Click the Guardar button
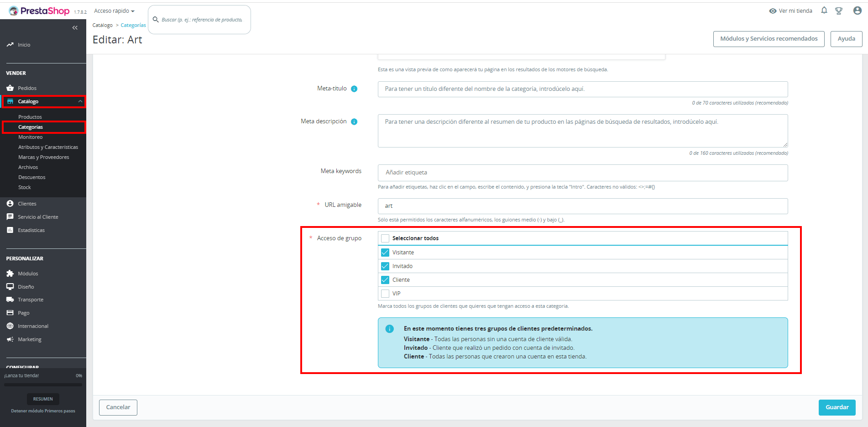The image size is (868, 427). 837,407
